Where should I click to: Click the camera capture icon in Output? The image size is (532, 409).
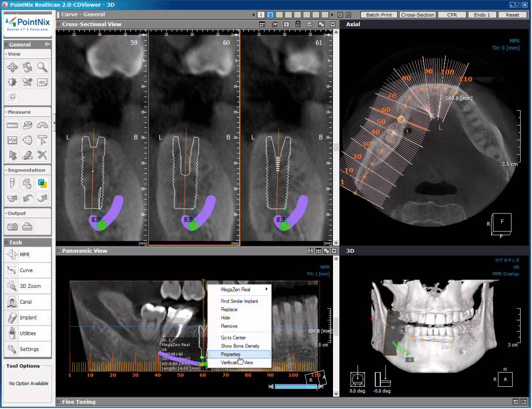click(x=13, y=227)
